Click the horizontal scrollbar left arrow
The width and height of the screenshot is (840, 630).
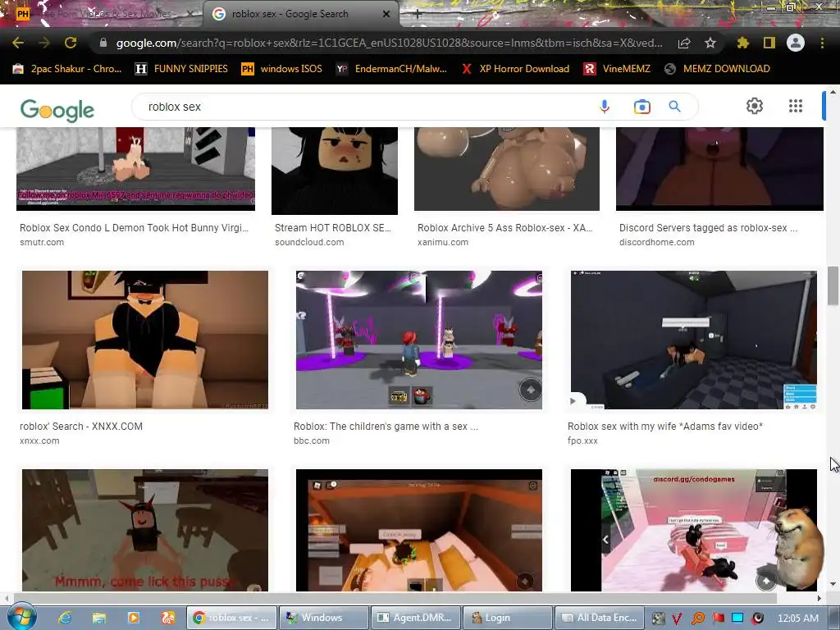click(6, 598)
